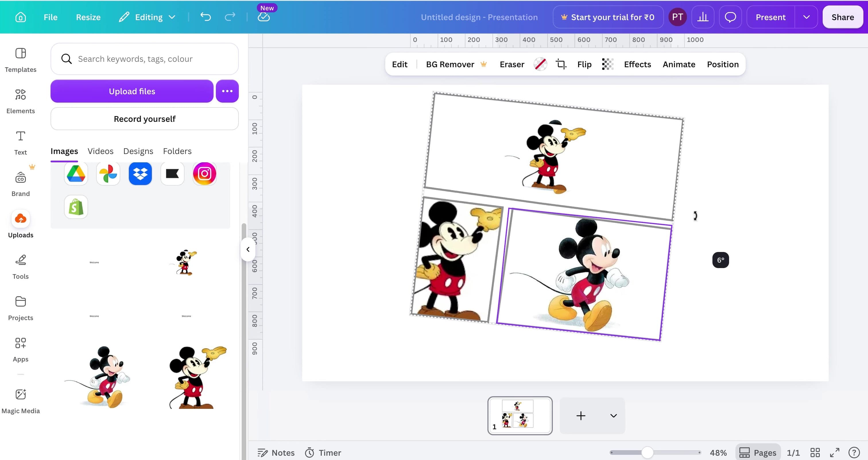Open the Magic Media app
868x460 pixels.
tap(21, 401)
